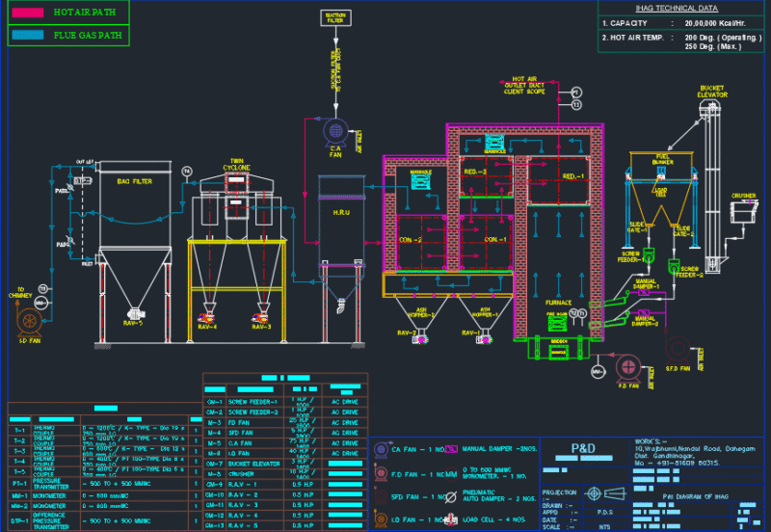
Task: Click the BAG FILTER label
Action: coord(135,181)
